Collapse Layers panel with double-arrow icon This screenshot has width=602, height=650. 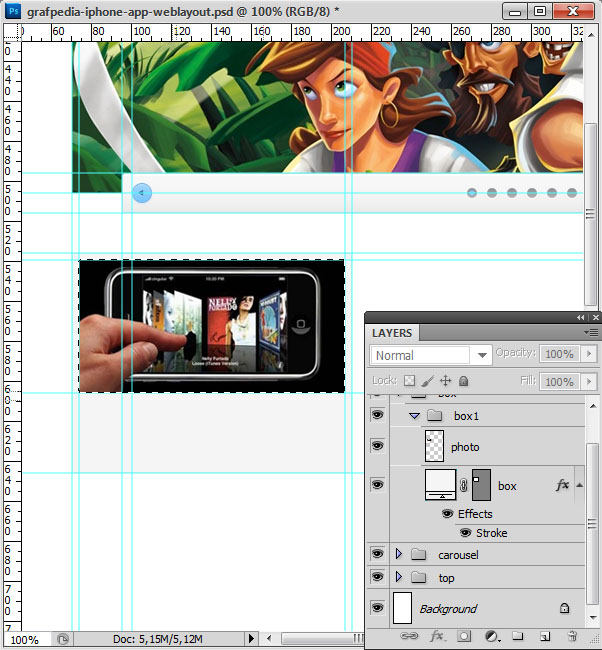[x=580, y=318]
